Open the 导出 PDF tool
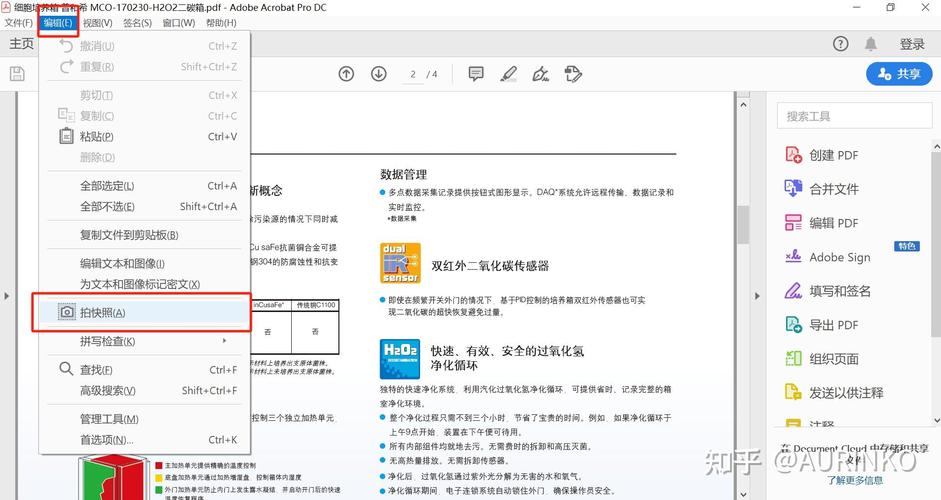 (x=822, y=325)
